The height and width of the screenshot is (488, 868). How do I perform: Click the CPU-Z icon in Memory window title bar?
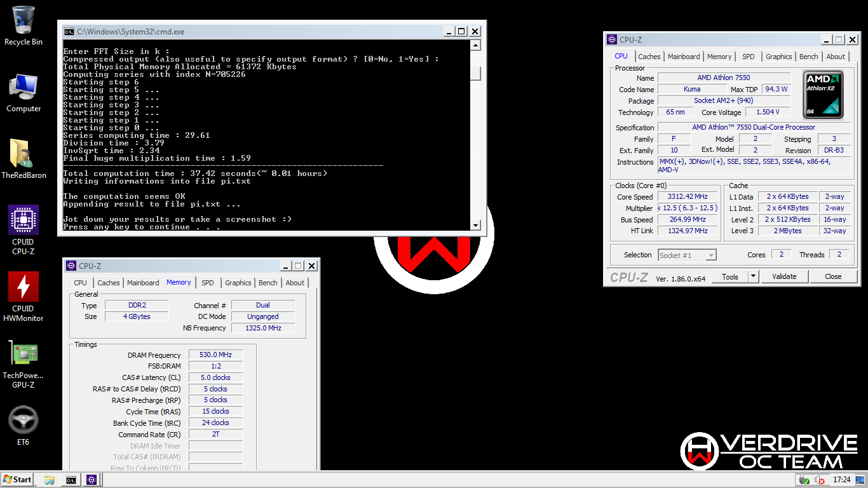click(x=71, y=266)
